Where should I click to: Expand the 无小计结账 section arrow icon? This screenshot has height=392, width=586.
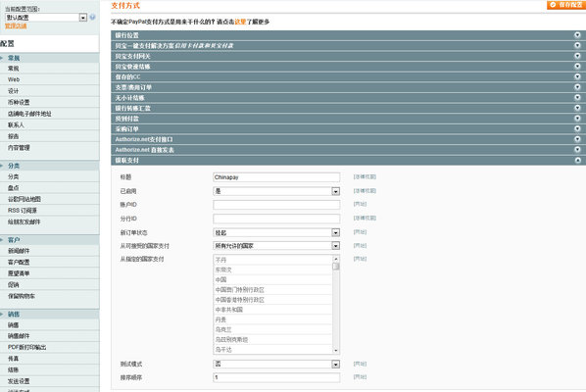577,98
